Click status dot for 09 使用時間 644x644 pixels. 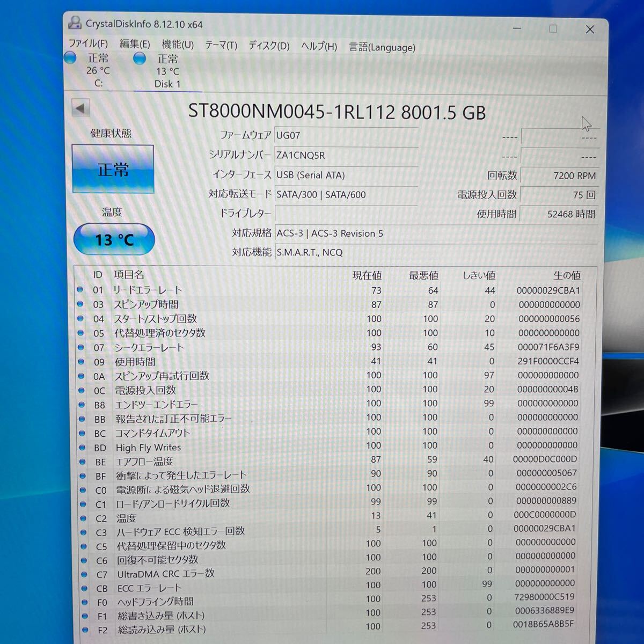(82, 362)
